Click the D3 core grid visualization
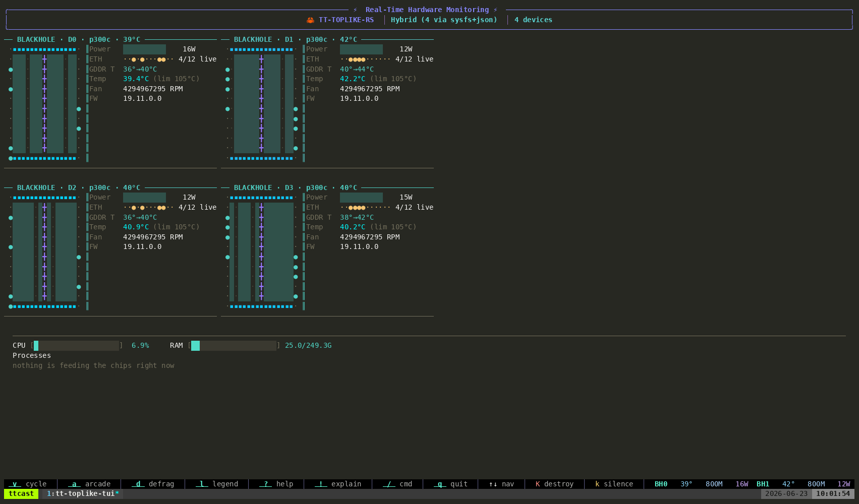 (261, 252)
